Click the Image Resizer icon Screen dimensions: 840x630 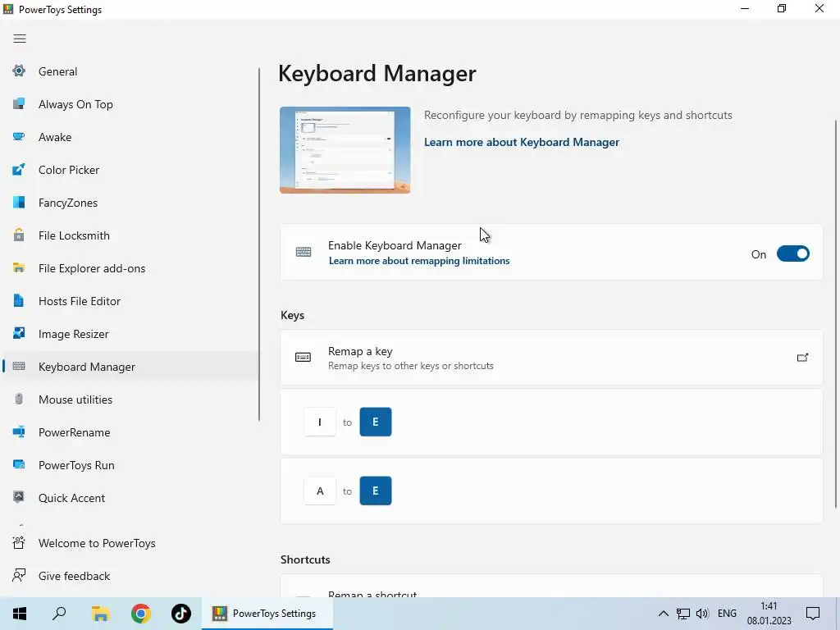19,333
